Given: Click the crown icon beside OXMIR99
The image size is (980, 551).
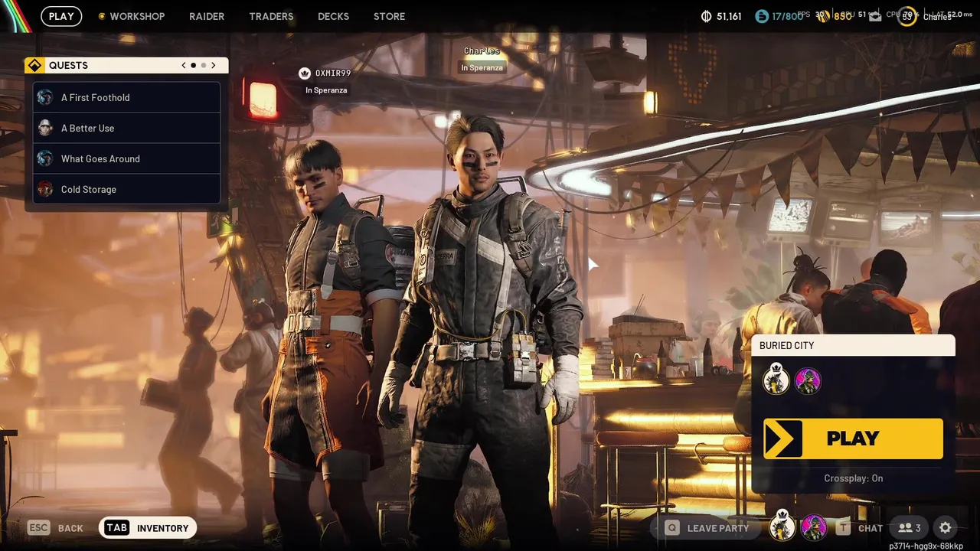Looking at the screenshot, I should (304, 73).
